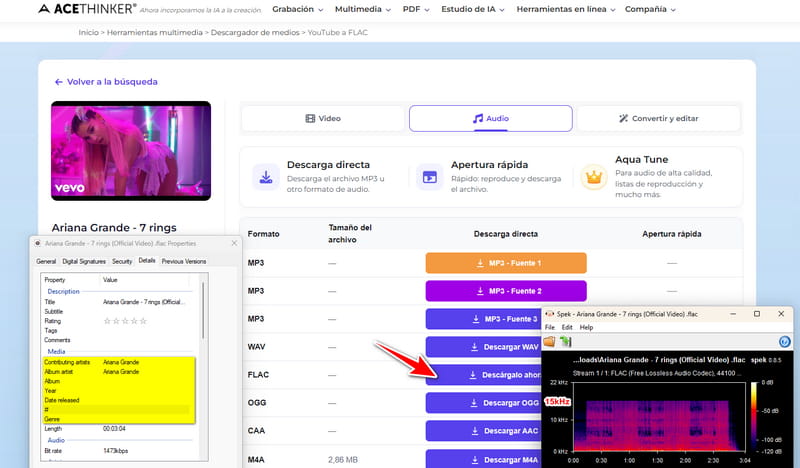Click the AceThinker logo
Viewport: 800px width, 468px height.
click(x=87, y=9)
